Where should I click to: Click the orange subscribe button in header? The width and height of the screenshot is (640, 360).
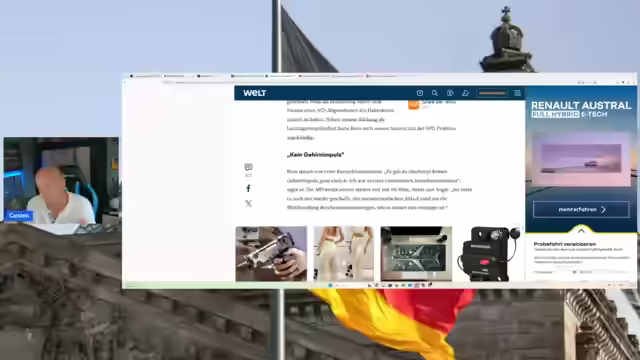coord(492,93)
